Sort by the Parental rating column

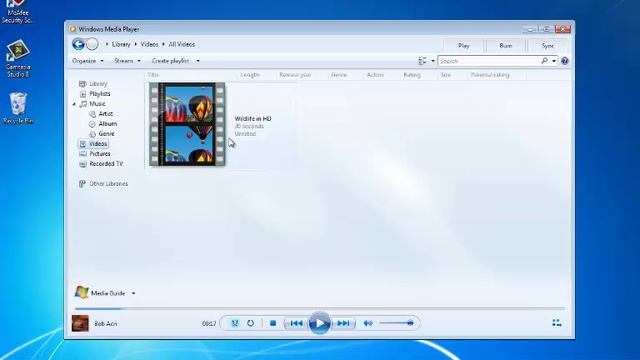click(490, 75)
